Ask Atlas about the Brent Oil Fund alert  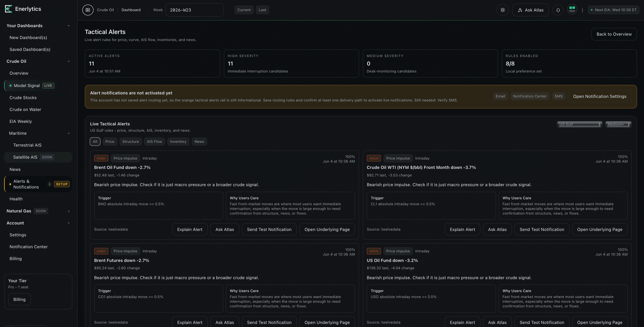click(x=225, y=230)
